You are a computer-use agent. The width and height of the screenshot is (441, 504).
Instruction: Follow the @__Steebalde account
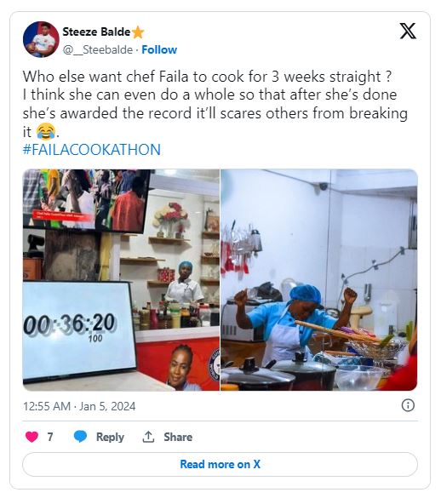point(159,50)
